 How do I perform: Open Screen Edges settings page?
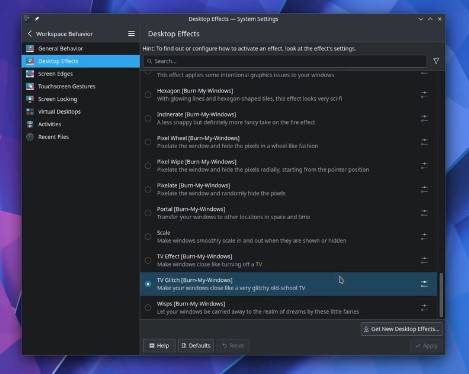[81, 74]
